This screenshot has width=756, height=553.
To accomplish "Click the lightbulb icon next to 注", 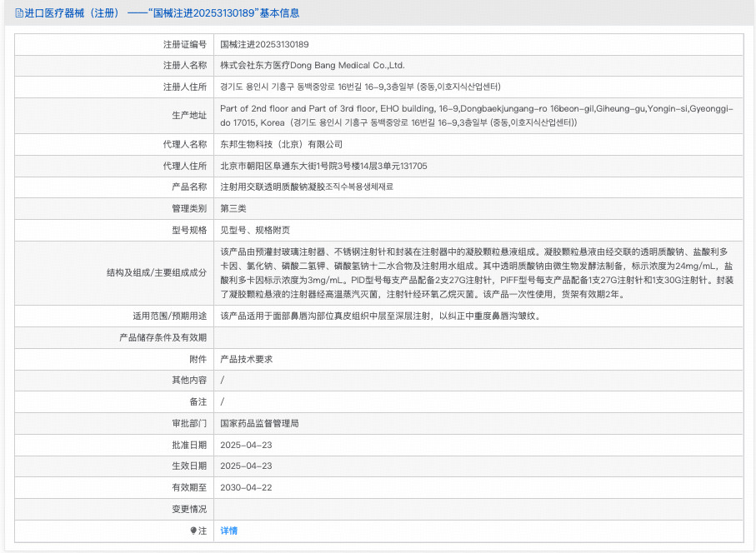I will pyautogui.click(x=193, y=531).
